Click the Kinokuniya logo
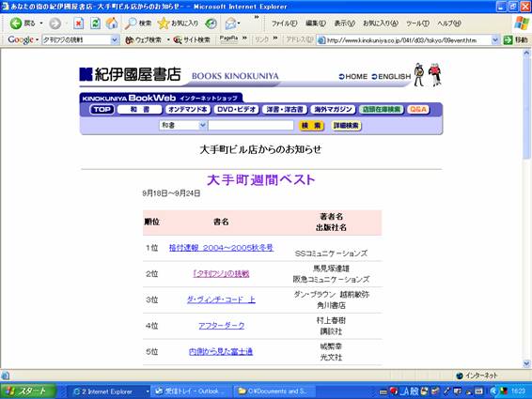Image resolution: width=532 pixels, height=399 pixels. 131,74
